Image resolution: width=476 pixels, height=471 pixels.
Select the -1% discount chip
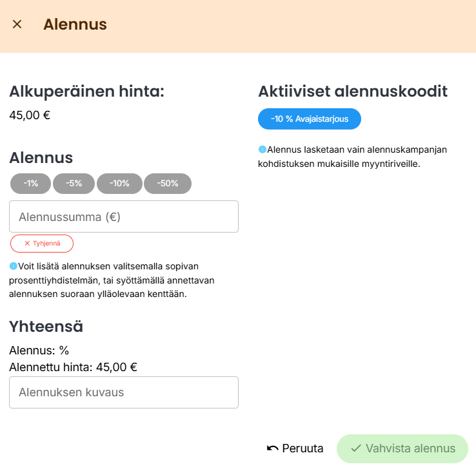pos(31,184)
